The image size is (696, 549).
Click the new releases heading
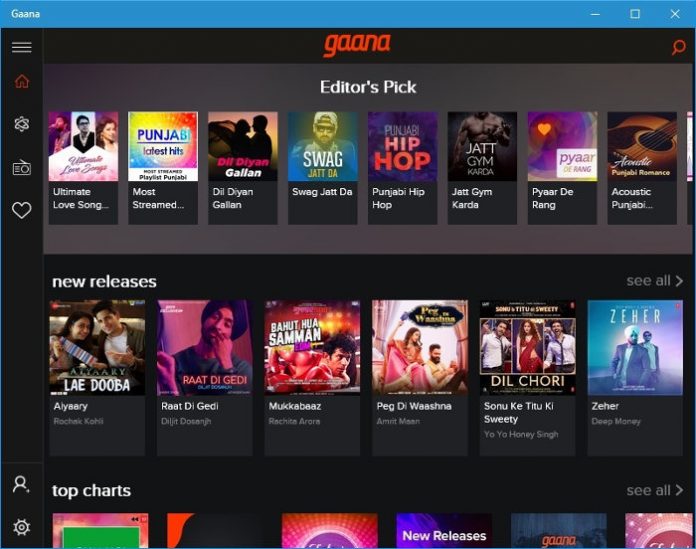click(104, 281)
